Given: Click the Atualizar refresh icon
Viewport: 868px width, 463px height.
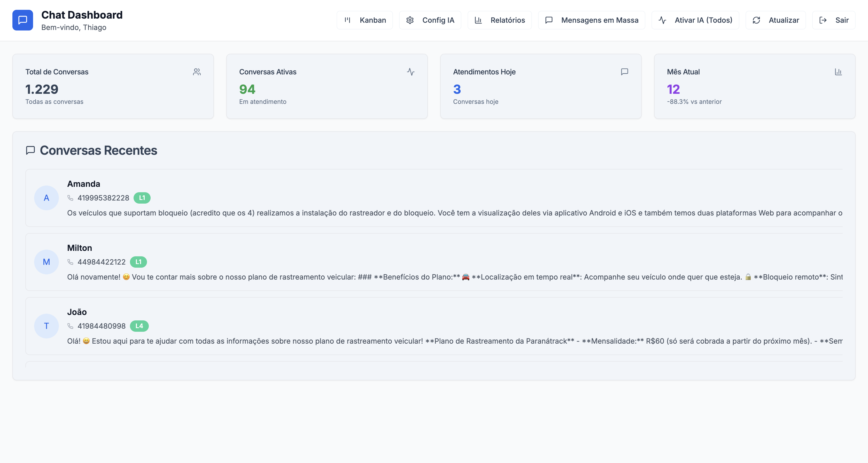Looking at the screenshot, I should pyautogui.click(x=756, y=20).
